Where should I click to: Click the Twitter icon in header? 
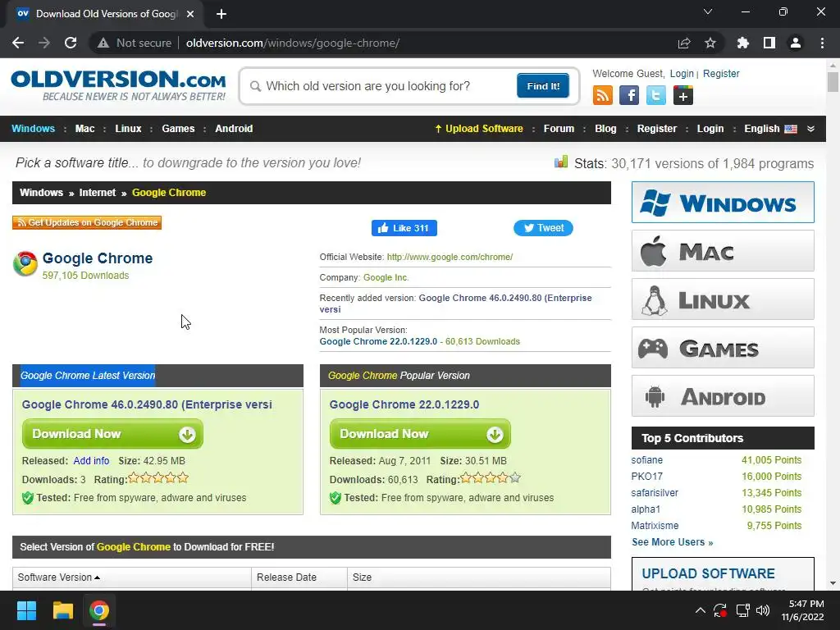[655, 95]
